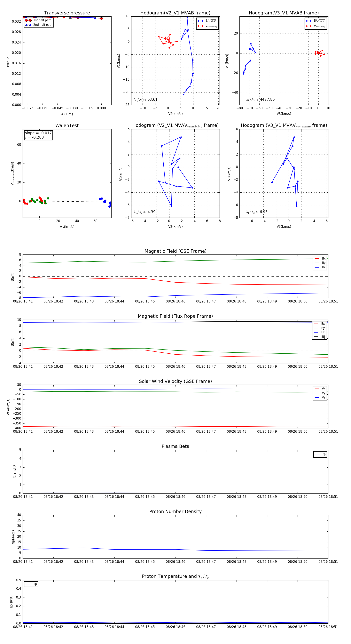Click the B/√μ0ρ legend entry in V2_V1 MVAB hodogram

(x=207, y=21)
